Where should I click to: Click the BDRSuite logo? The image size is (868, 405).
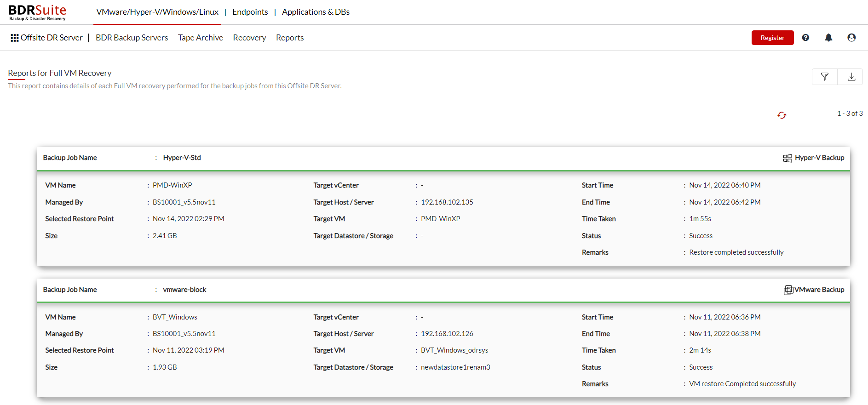(x=37, y=12)
